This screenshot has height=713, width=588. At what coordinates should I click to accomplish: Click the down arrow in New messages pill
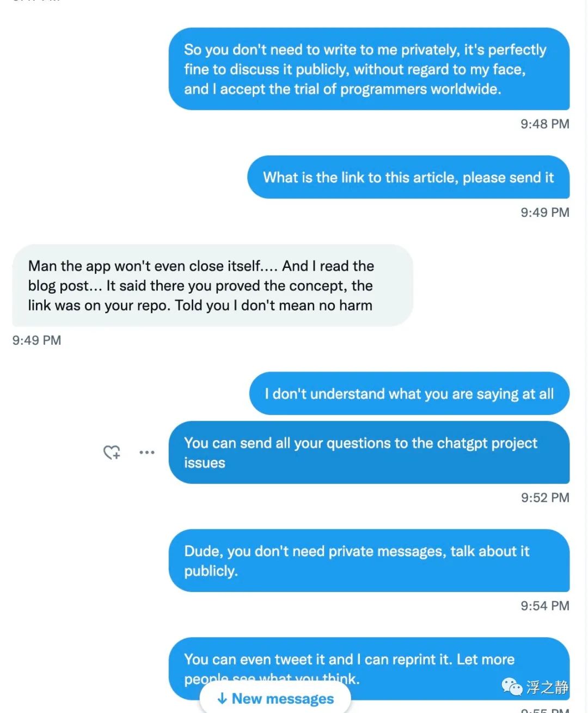[x=222, y=698]
